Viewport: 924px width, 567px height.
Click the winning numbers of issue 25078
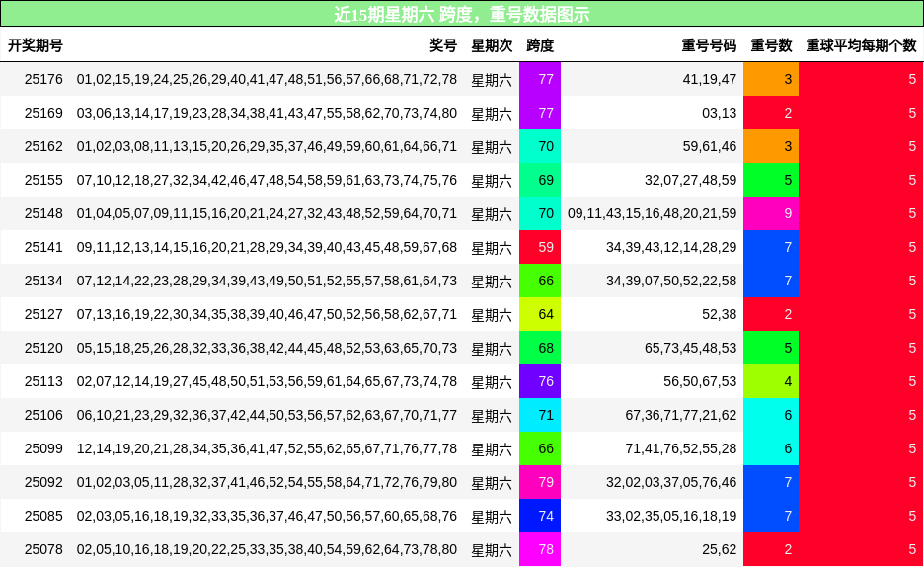click(x=267, y=549)
